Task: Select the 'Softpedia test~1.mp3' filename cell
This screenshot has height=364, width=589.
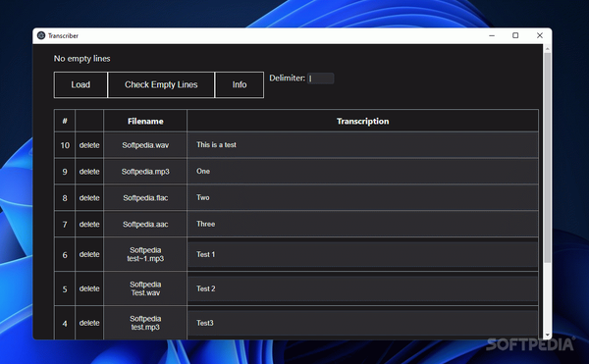Action: 145,254
